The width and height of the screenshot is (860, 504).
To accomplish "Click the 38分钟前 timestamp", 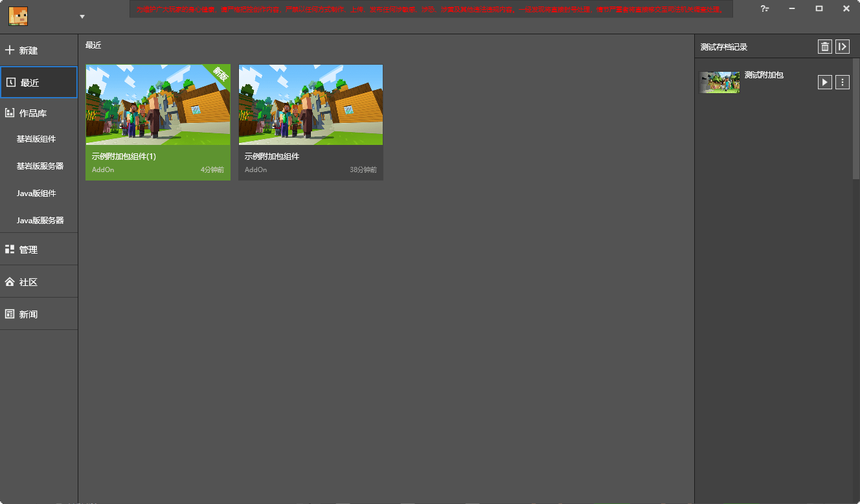I will coord(363,170).
